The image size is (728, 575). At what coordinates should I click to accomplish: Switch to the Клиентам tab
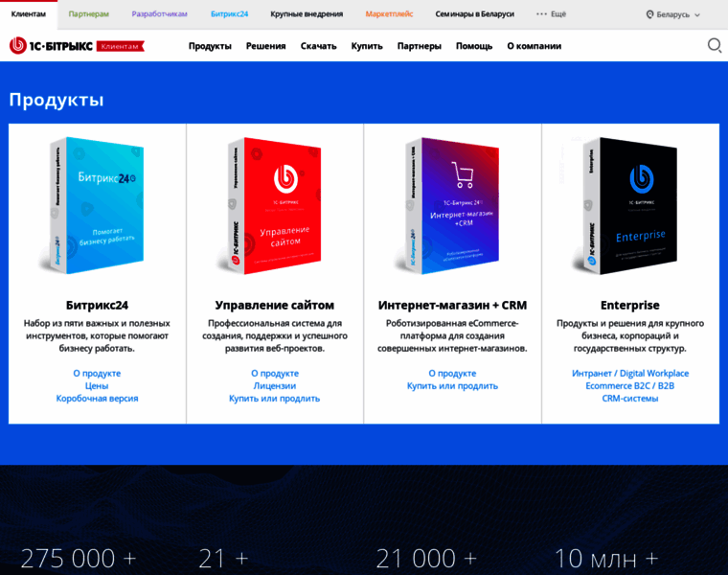pyautogui.click(x=29, y=14)
